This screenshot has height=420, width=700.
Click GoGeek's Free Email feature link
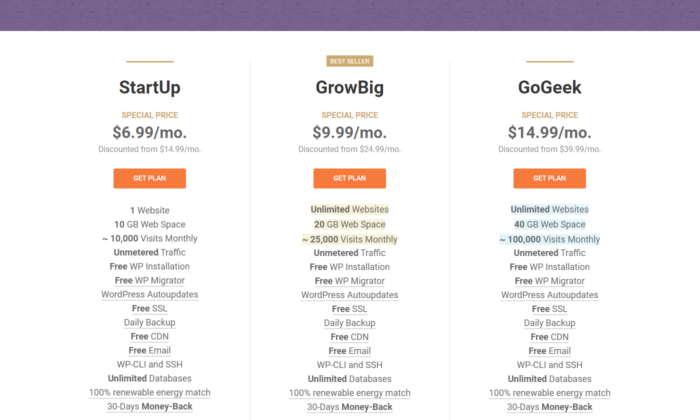(550, 351)
